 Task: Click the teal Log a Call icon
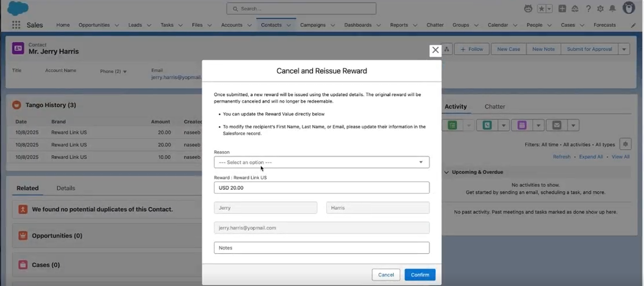point(487,125)
